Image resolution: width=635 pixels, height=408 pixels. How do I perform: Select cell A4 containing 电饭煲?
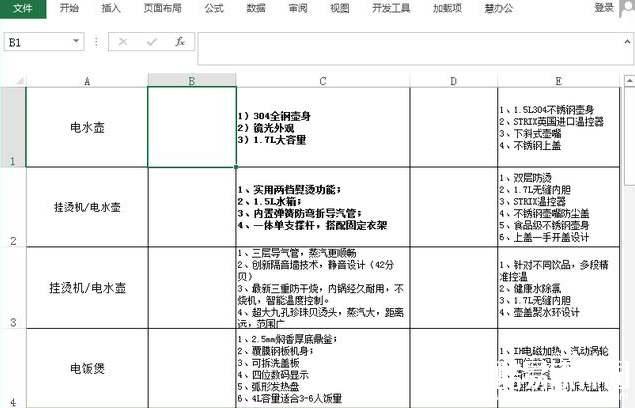click(87, 368)
